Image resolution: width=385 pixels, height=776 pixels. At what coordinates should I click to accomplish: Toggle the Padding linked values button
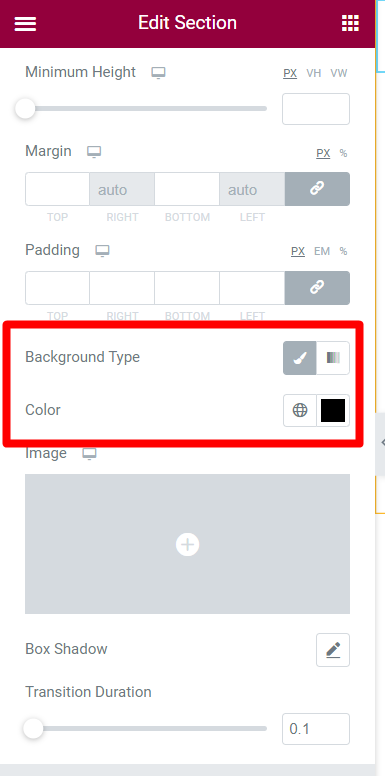(317, 288)
